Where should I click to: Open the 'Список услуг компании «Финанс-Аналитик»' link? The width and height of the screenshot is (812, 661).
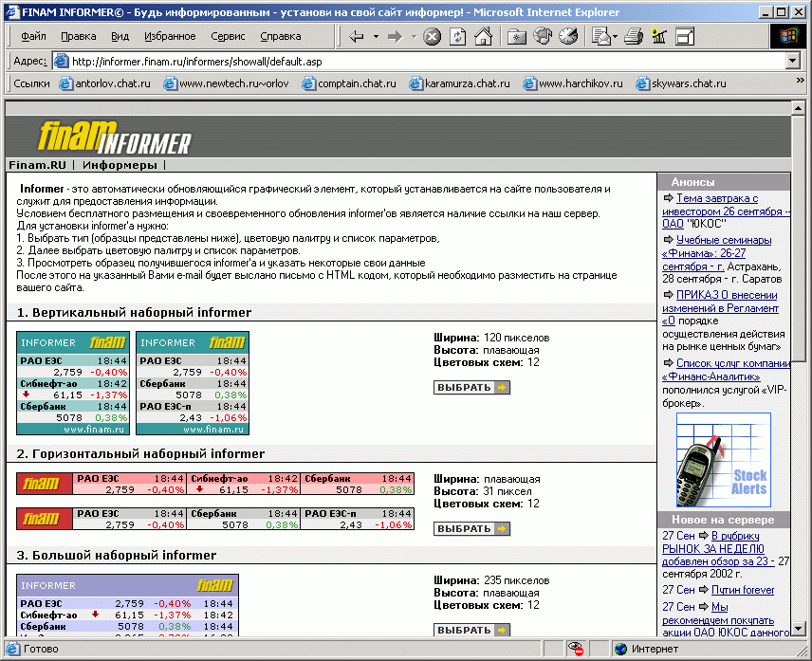point(727,370)
